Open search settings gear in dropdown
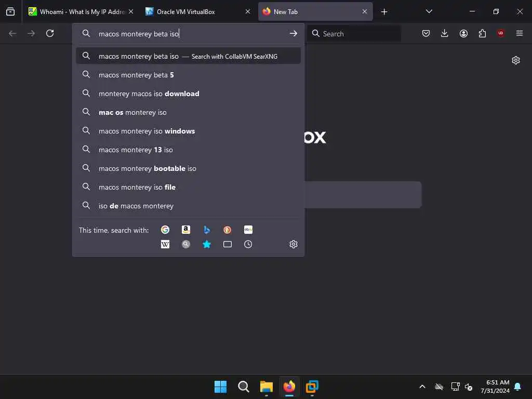Screen dimensions: 532x399 point(294,244)
